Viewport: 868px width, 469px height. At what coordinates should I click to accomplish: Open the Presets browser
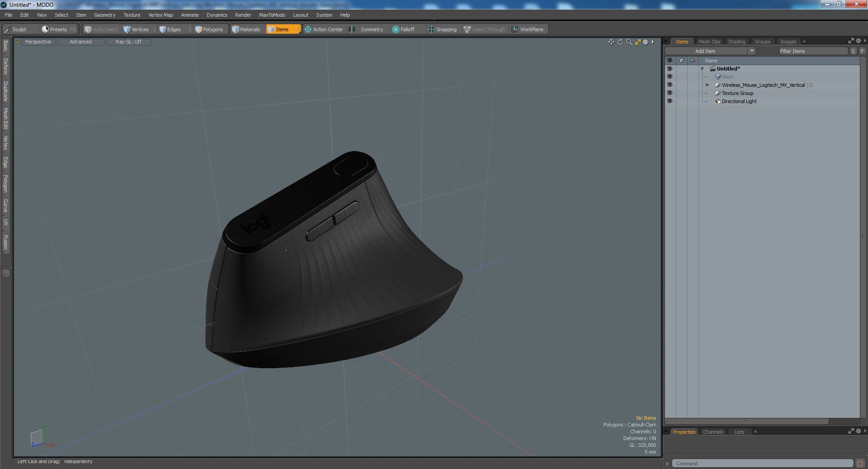(58, 29)
